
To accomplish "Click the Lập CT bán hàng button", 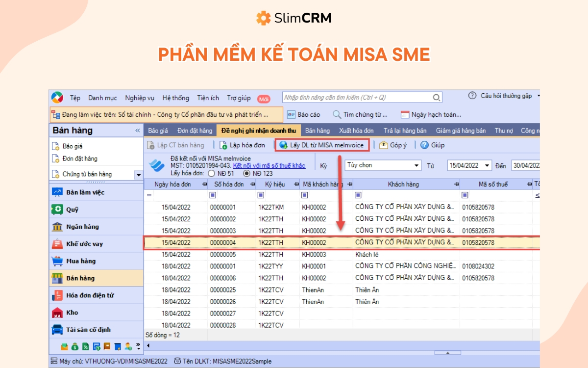I will pos(176,145).
